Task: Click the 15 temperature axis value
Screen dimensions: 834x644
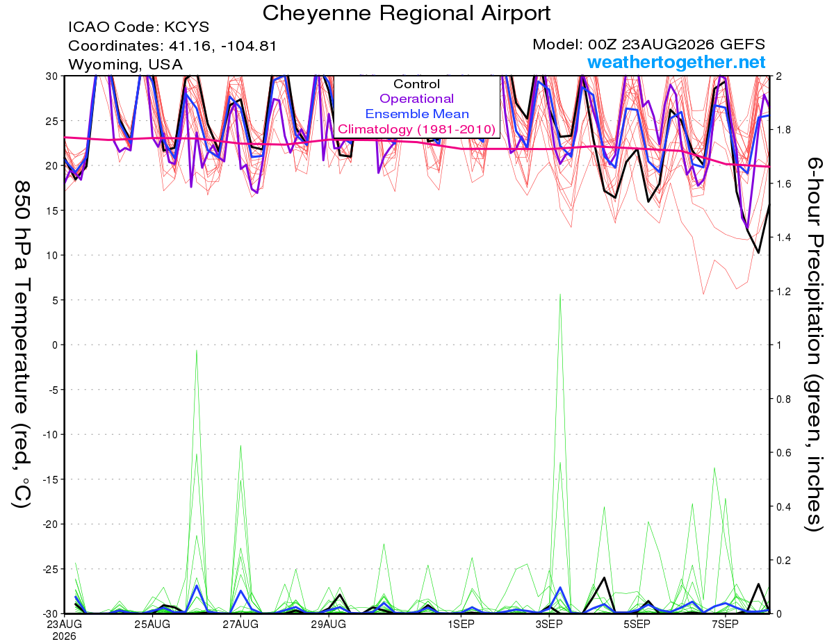Action: [x=54, y=210]
